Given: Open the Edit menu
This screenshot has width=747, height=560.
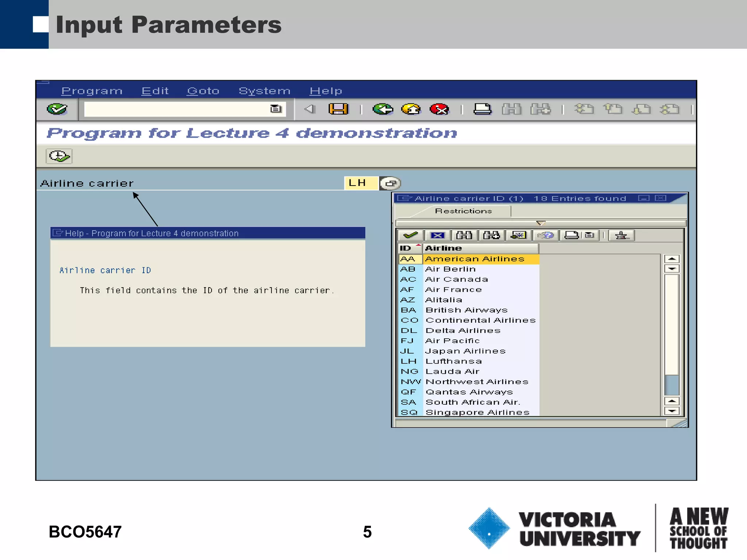Looking at the screenshot, I should [155, 91].
